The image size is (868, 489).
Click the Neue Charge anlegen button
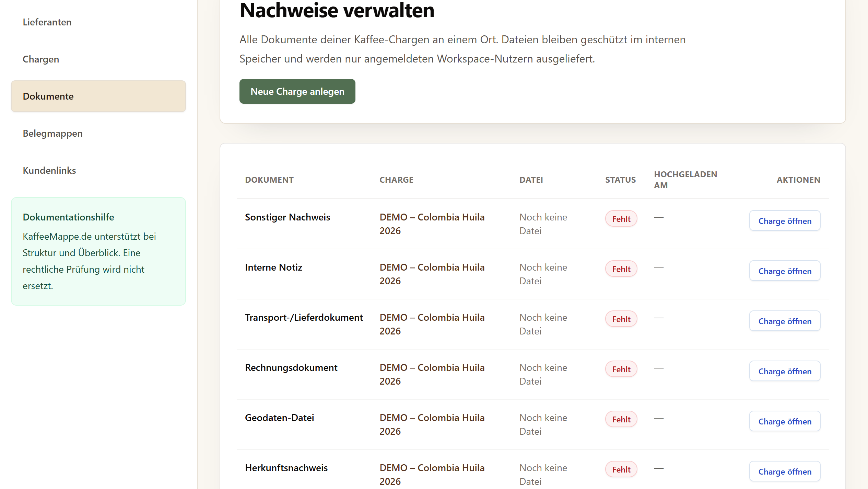tap(297, 91)
